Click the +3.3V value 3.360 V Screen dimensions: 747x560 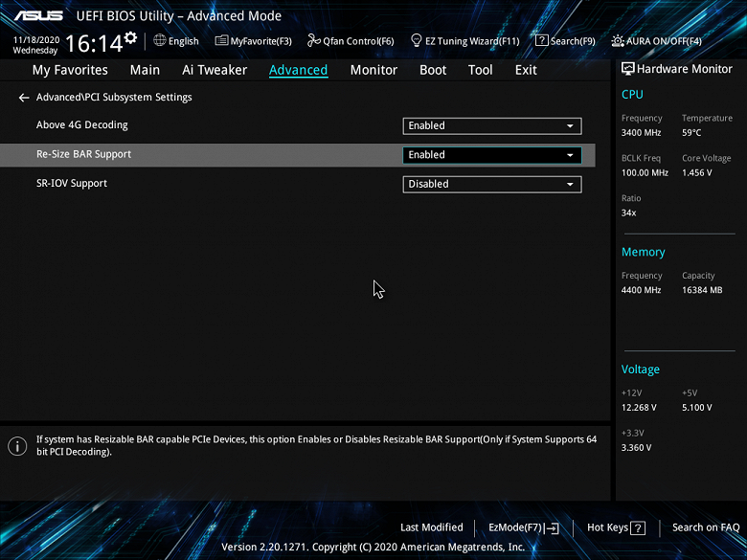pos(637,448)
